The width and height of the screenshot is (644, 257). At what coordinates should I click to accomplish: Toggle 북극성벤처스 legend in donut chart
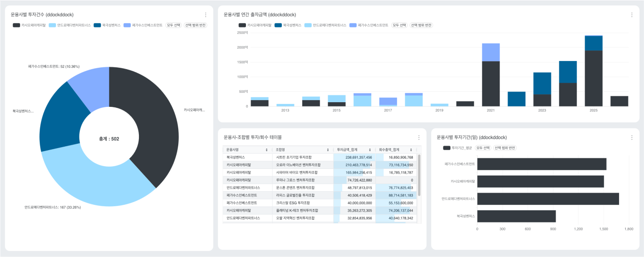(x=107, y=25)
